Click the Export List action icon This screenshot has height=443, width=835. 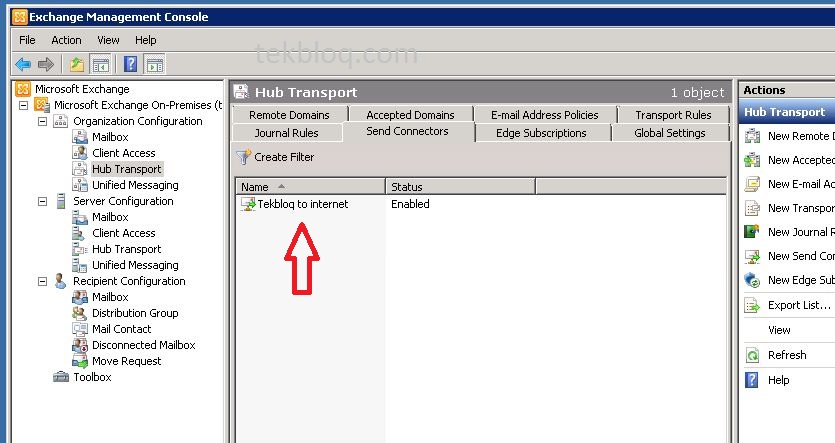coord(752,305)
